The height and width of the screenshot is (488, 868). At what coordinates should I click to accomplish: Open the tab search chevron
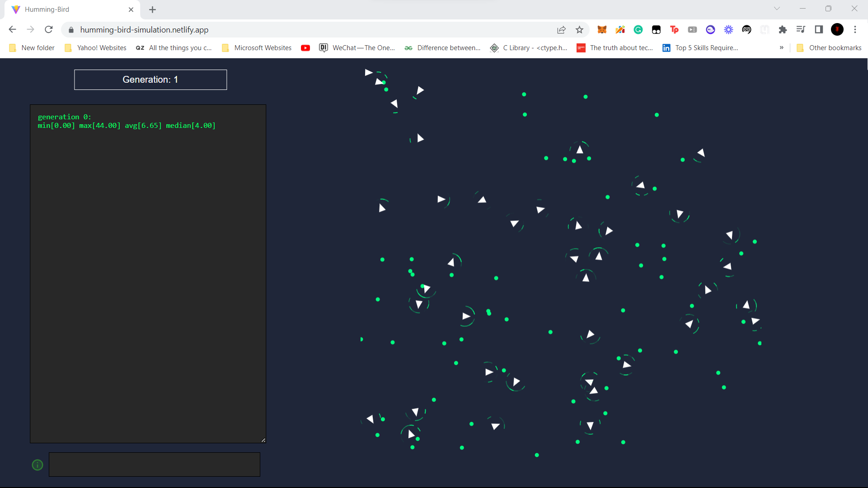[x=777, y=8]
